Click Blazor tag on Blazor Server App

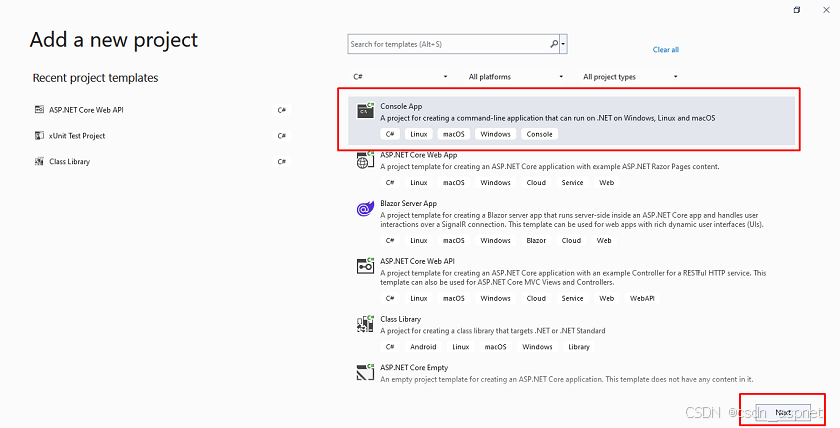coord(536,241)
